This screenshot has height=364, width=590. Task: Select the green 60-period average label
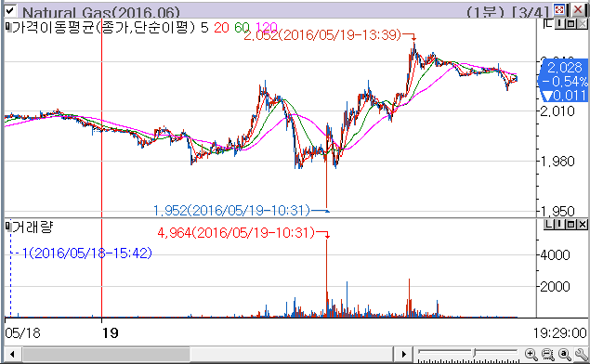(242, 28)
